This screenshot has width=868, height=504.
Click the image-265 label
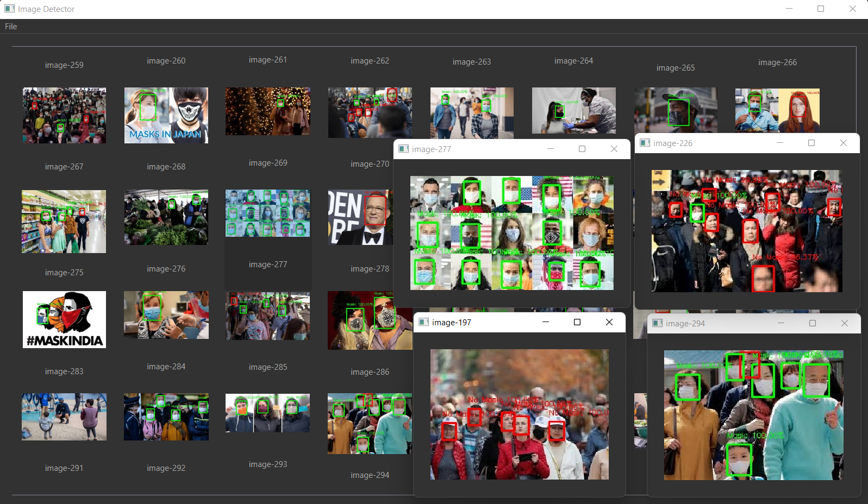(x=676, y=68)
